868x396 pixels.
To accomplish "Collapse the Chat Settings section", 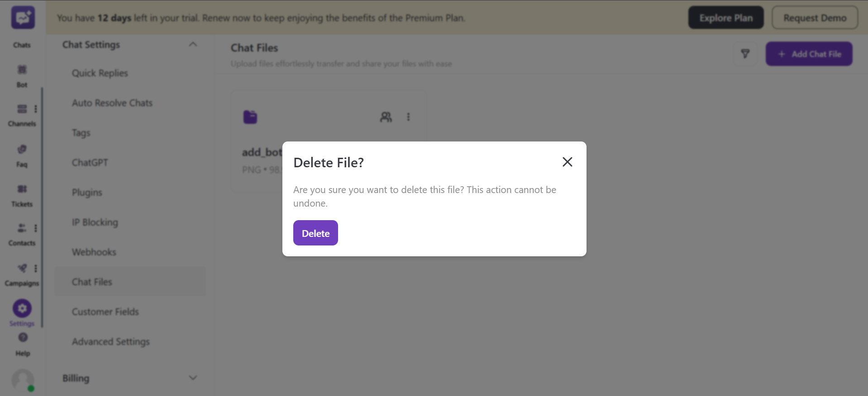I will pyautogui.click(x=193, y=44).
